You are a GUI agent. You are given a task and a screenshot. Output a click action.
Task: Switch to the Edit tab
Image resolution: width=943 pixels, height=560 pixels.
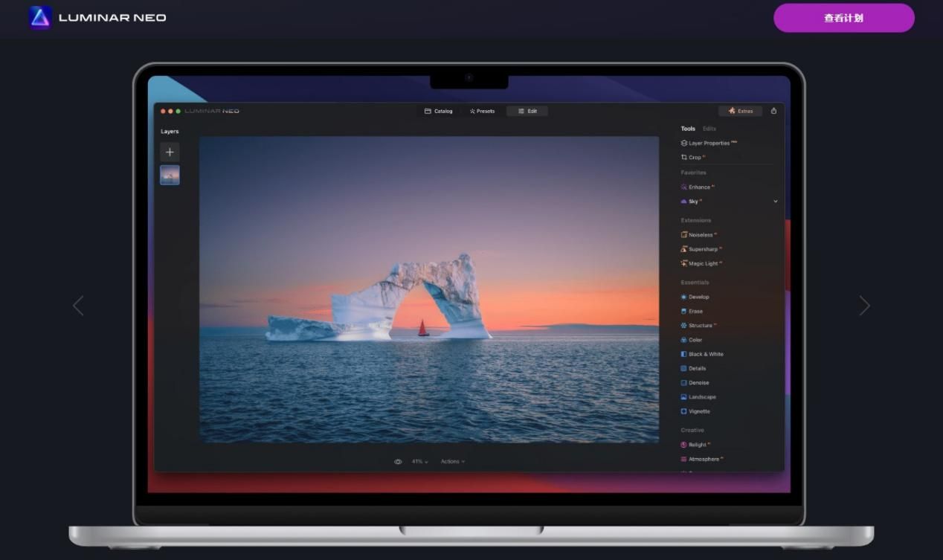[527, 111]
